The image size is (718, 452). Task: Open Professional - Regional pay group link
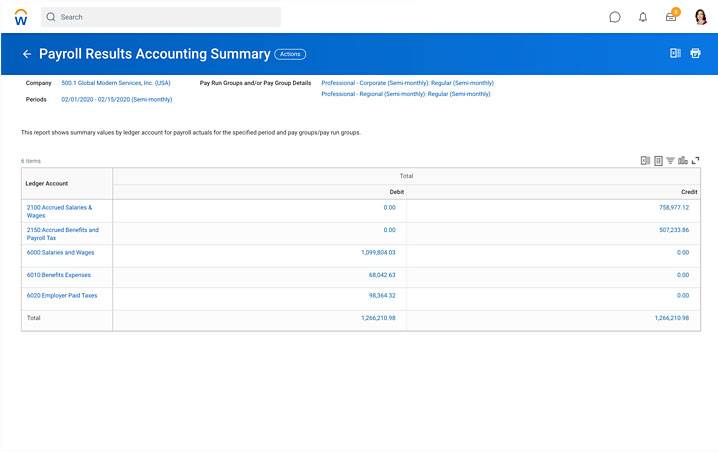406,94
